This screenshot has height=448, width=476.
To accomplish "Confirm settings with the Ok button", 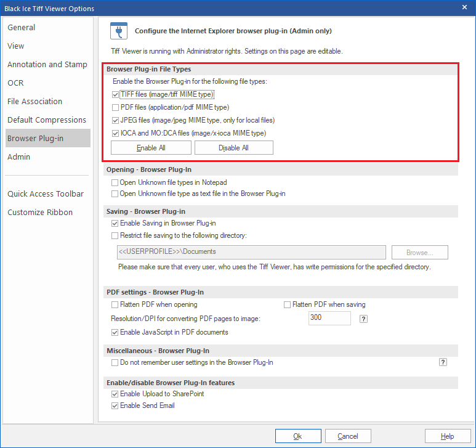I will point(297,436).
